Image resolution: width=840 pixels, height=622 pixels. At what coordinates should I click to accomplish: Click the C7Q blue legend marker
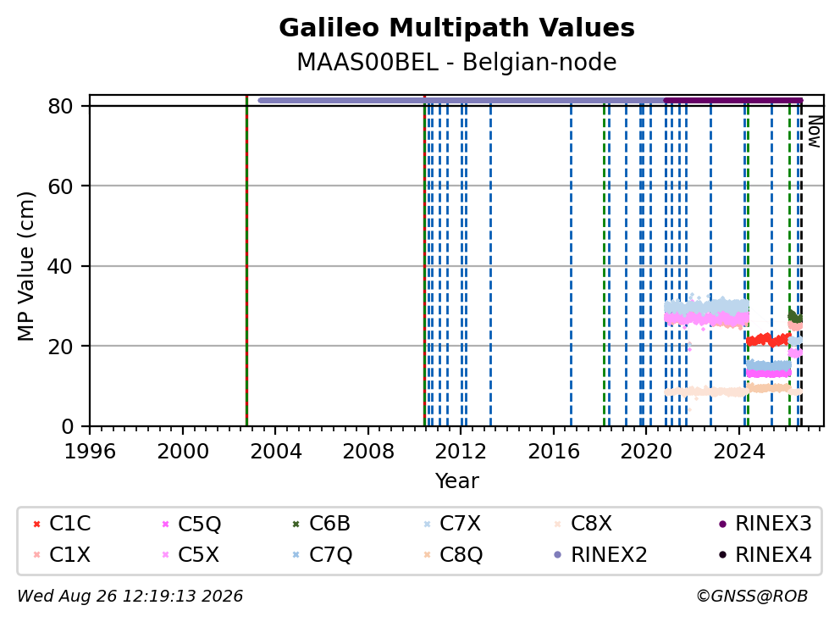pyautogui.click(x=296, y=555)
